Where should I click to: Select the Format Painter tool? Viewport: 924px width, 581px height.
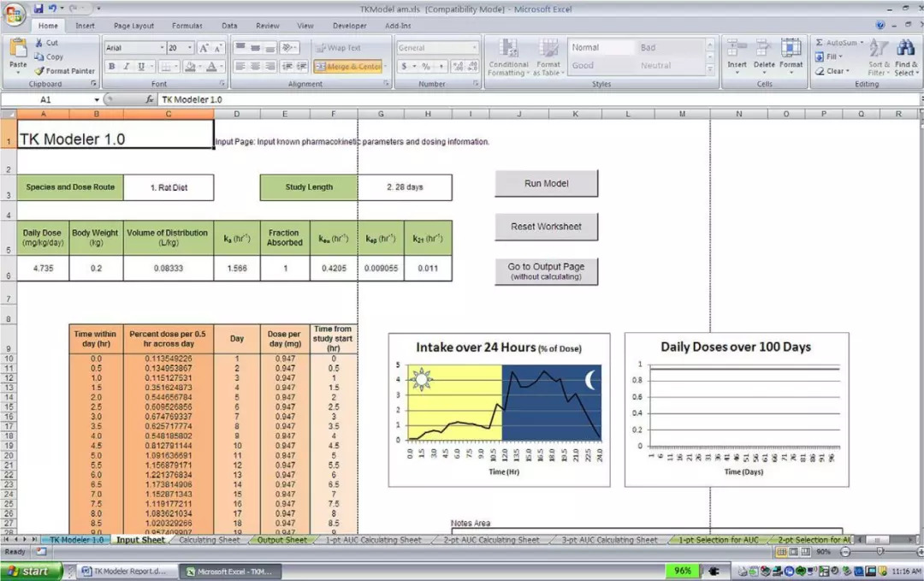(x=64, y=71)
